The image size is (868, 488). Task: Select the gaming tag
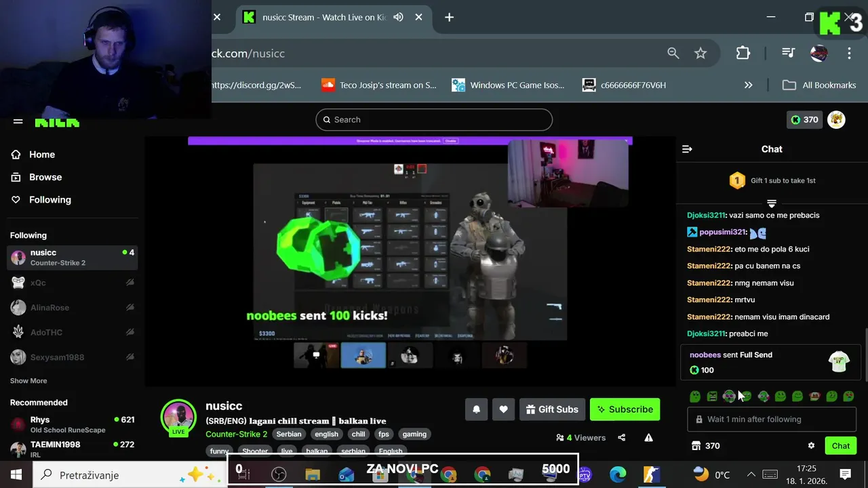coord(414,434)
